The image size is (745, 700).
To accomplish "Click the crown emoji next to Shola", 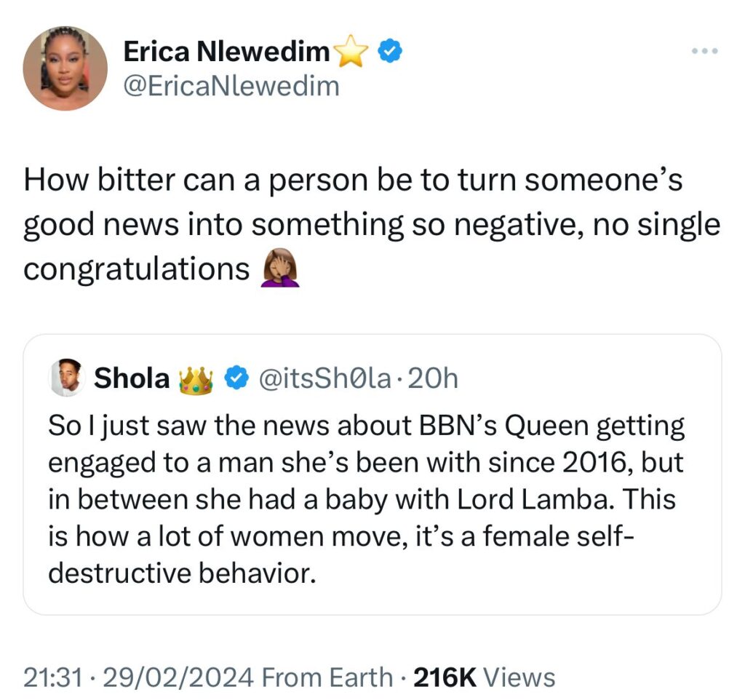I will (195, 379).
